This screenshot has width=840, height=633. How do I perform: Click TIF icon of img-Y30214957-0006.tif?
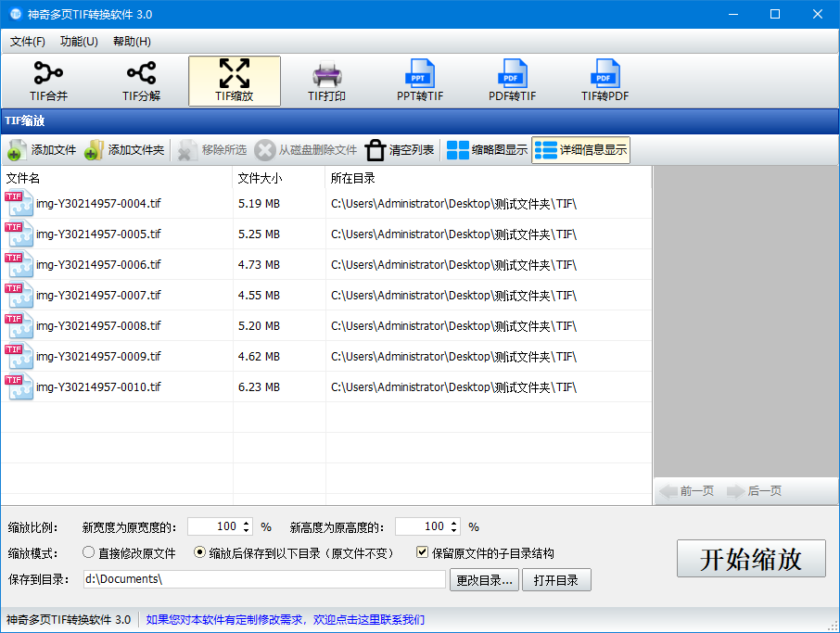[x=19, y=264]
